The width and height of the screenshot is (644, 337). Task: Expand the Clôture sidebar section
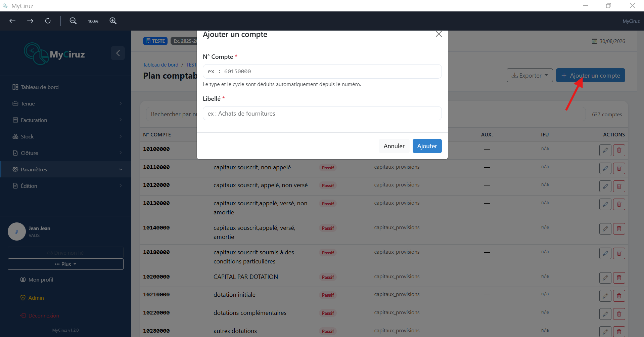click(65, 153)
